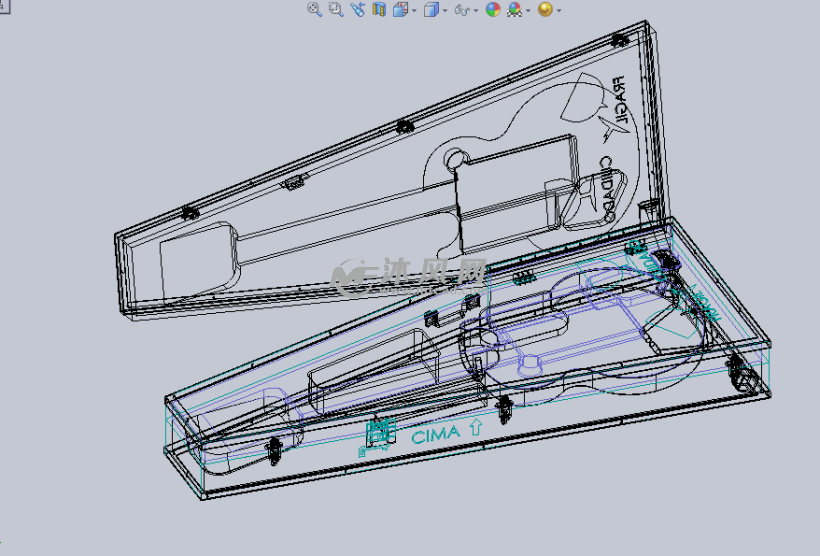Return to the Previous View
This screenshot has width=820, height=556.
(357, 9)
